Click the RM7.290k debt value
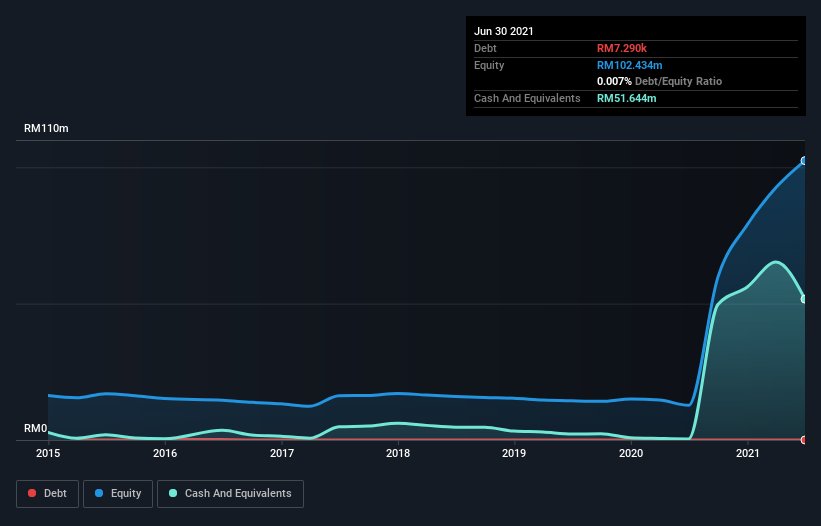The height and width of the screenshot is (526, 821). click(x=622, y=48)
